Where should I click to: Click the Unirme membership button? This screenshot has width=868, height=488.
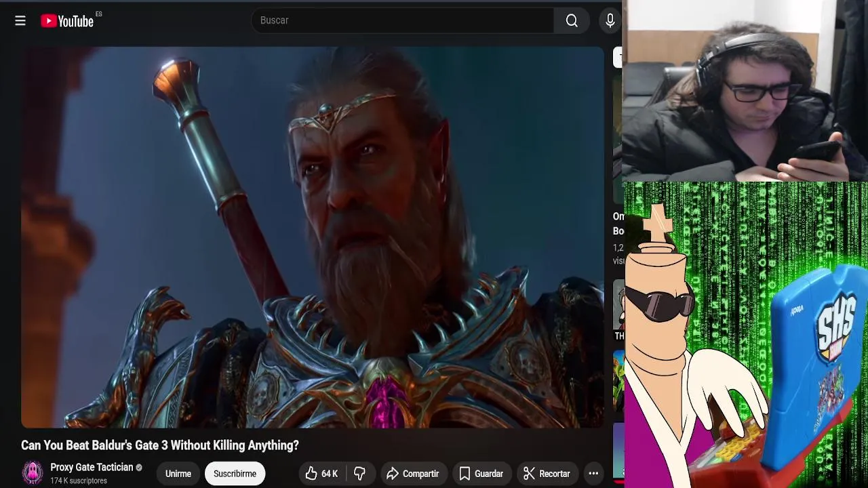[178, 474]
